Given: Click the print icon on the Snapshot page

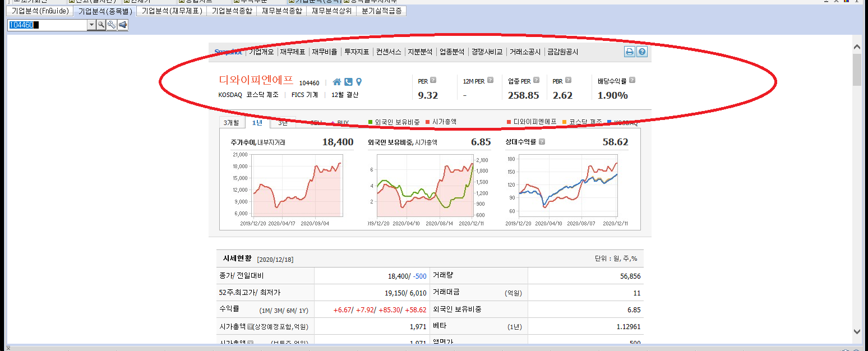Looking at the screenshot, I should point(630,52).
